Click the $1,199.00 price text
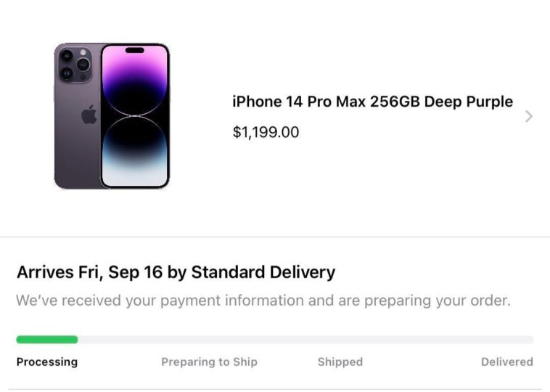Screen dimensions: 550x392 tap(266, 132)
